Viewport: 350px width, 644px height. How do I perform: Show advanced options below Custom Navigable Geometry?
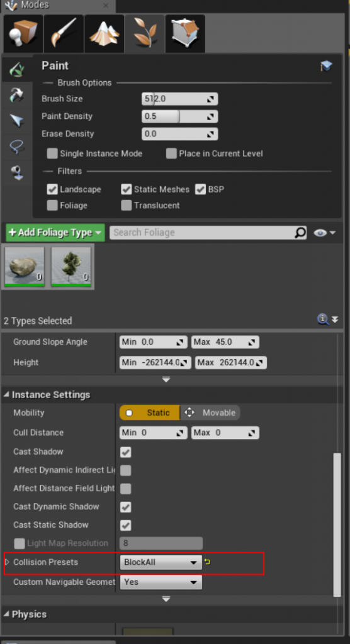[166, 599]
